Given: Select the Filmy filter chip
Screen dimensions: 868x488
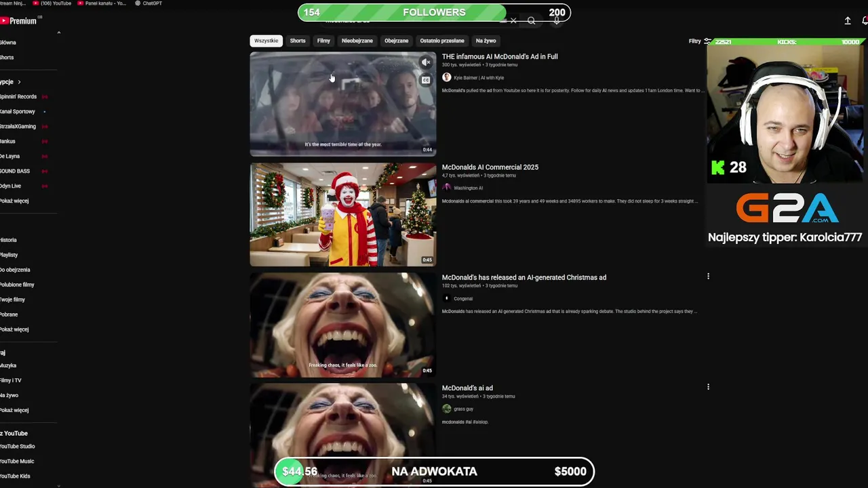Looking at the screenshot, I should tap(323, 41).
